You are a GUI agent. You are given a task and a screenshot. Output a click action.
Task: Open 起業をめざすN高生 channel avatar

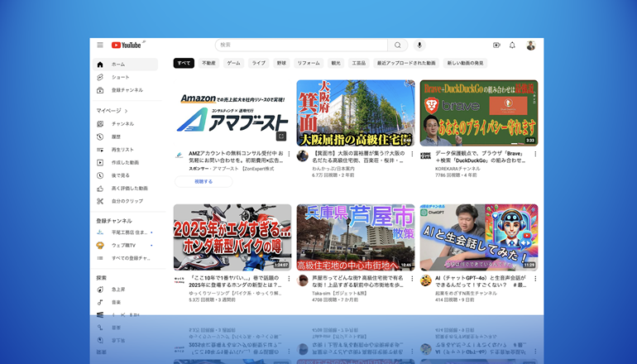click(425, 280)
